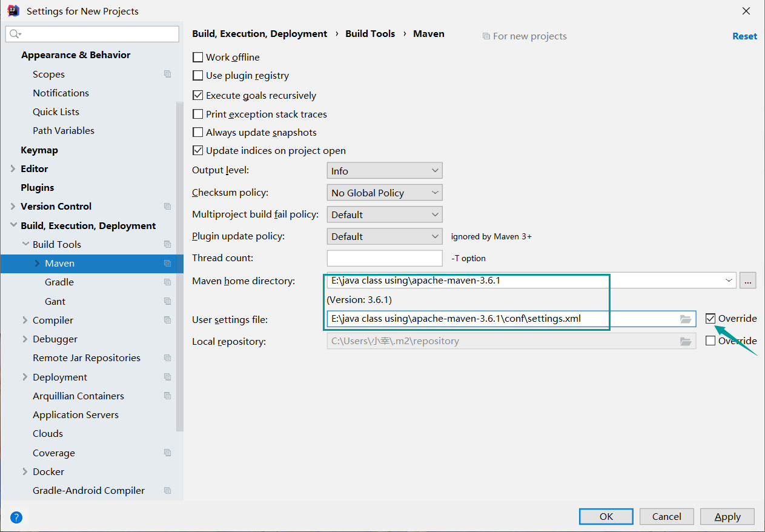Select Notifications in settings tree
The width and height of the screenshot is (765, 532).
click(x=61, y=93)
